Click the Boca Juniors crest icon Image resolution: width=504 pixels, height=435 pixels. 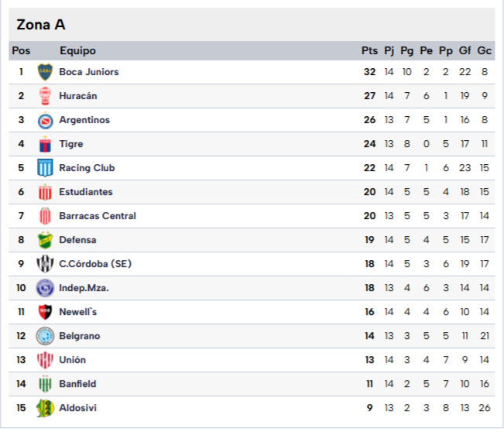click(x=45, y=72)
